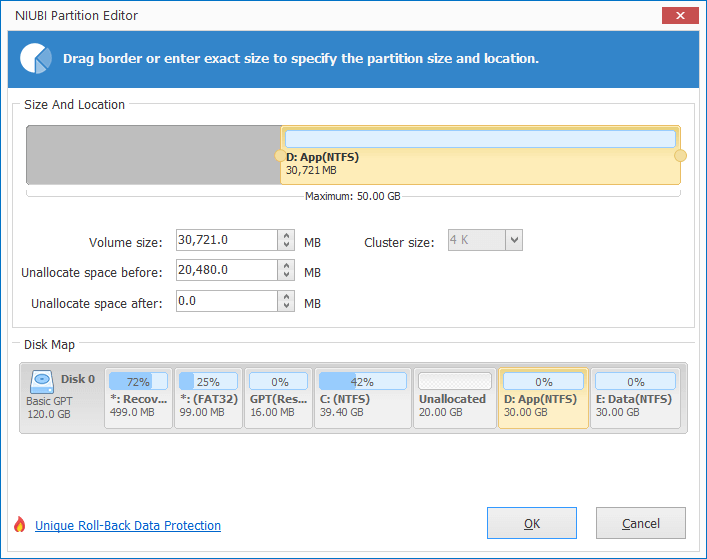This screenshot has height=559, width=707.
Task: Open the Cluster size dropdown
Action: pyautogui.click(x=514, y=240)
